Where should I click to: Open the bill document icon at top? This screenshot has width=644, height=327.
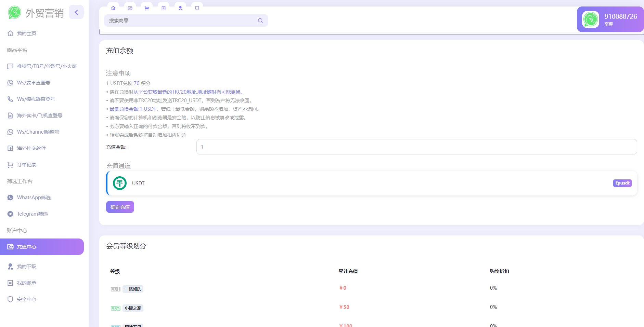click(164, 8)
